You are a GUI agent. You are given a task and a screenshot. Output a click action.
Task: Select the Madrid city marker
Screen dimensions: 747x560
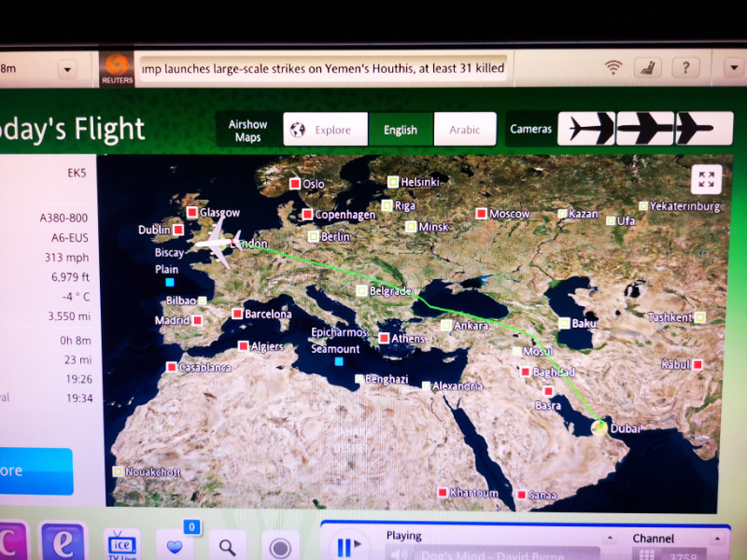click(197, 320)
